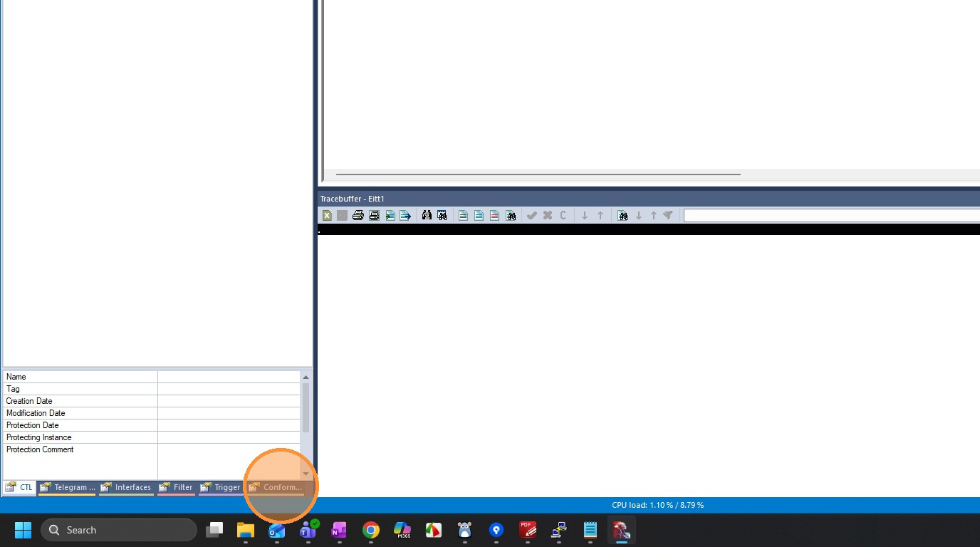The width and height of the screenshot is (980, 547).
Task: Open print preview in the Tracebuffer toolbar
Action: 374,215
